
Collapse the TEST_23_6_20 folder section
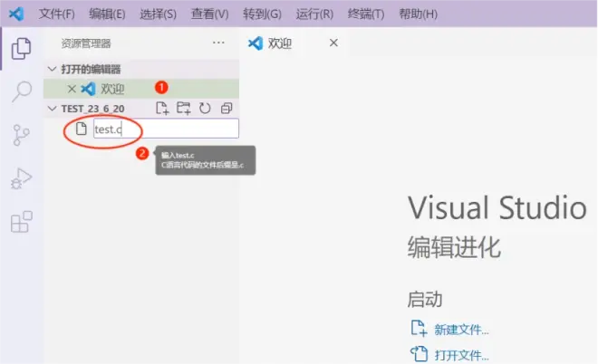click(x=52, y=109)
